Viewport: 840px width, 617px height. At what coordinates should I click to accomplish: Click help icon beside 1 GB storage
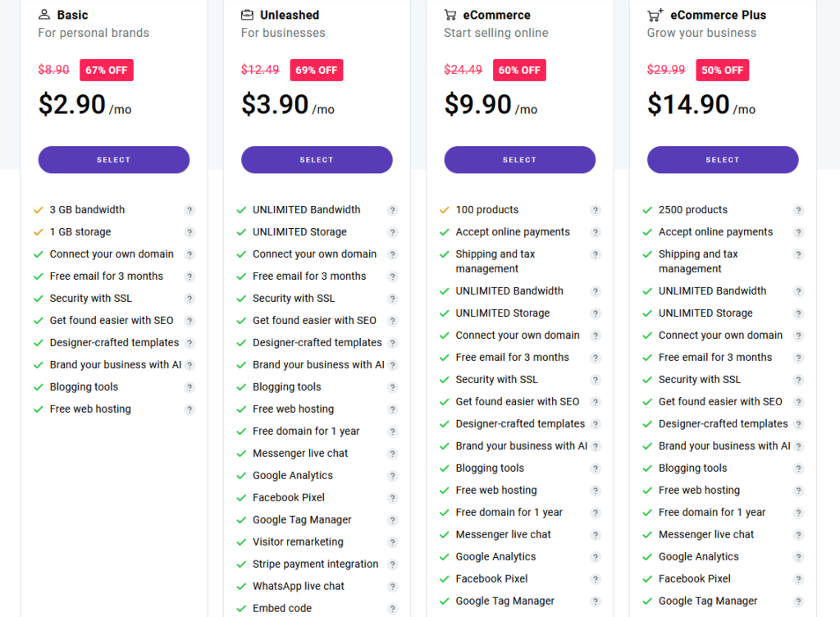[x=189, y=232]
